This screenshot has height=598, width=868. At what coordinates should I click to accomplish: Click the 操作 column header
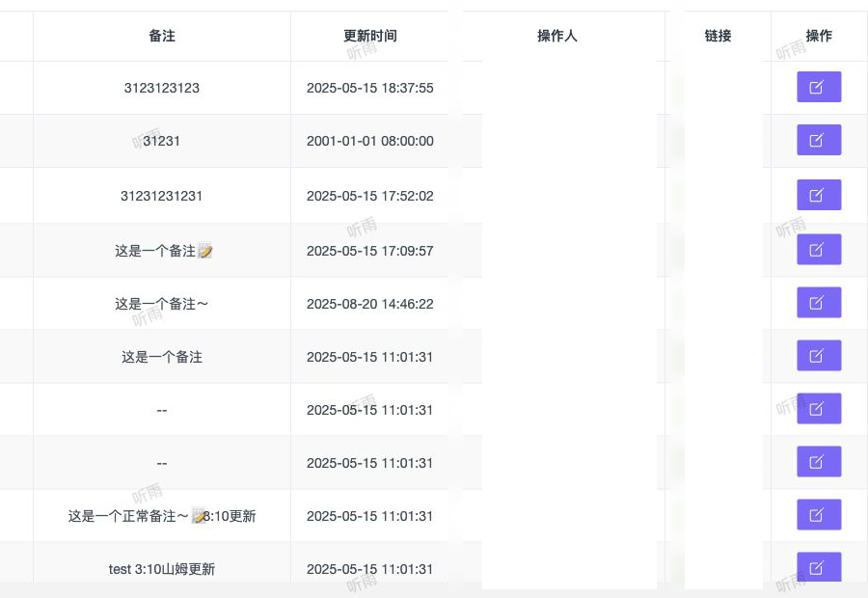(819, 36)
